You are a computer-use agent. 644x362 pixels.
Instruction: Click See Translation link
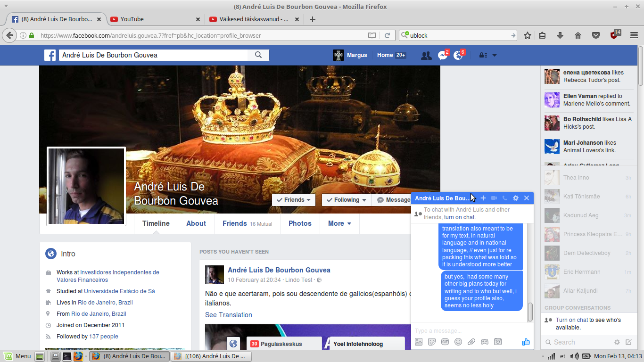click(x=229, y=315)
